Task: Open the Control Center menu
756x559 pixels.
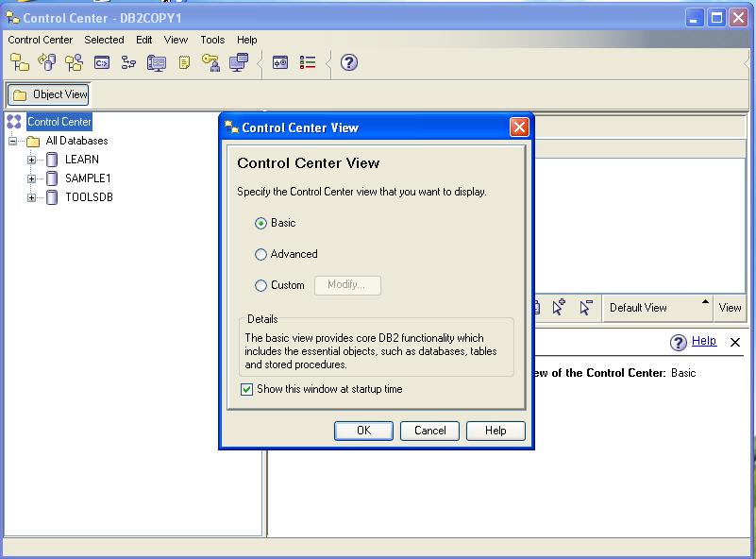Action: tap(40, 40)
